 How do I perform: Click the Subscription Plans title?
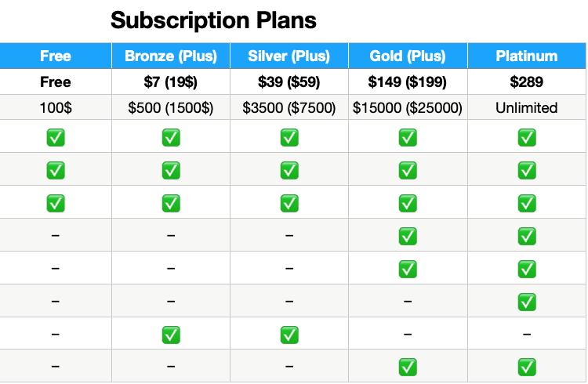pyautogui.click(x=213, y=20)
